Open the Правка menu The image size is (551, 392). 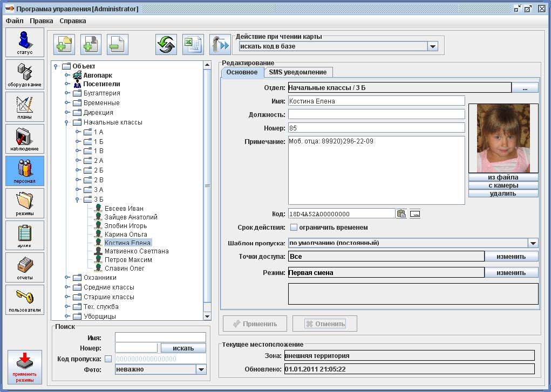click(41, 21)
